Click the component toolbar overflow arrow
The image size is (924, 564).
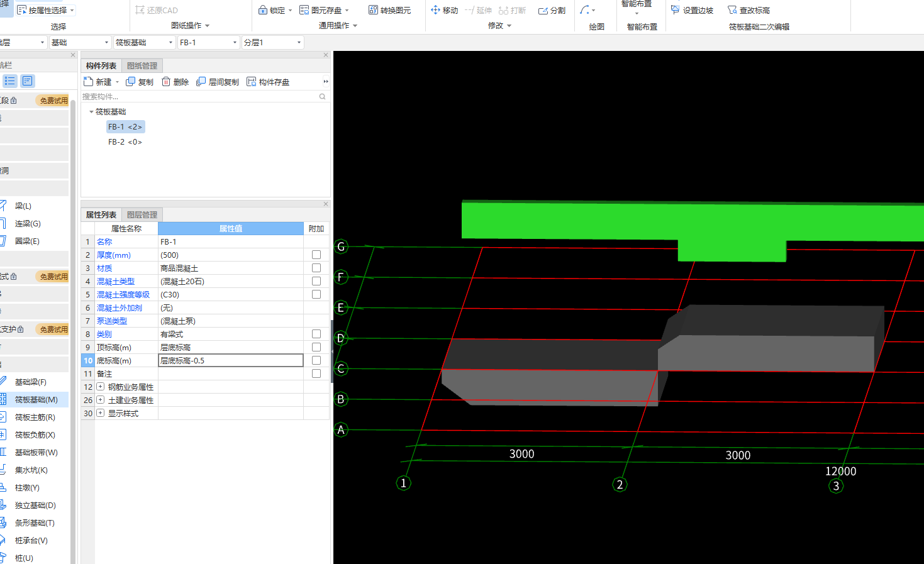coord(326,82)
